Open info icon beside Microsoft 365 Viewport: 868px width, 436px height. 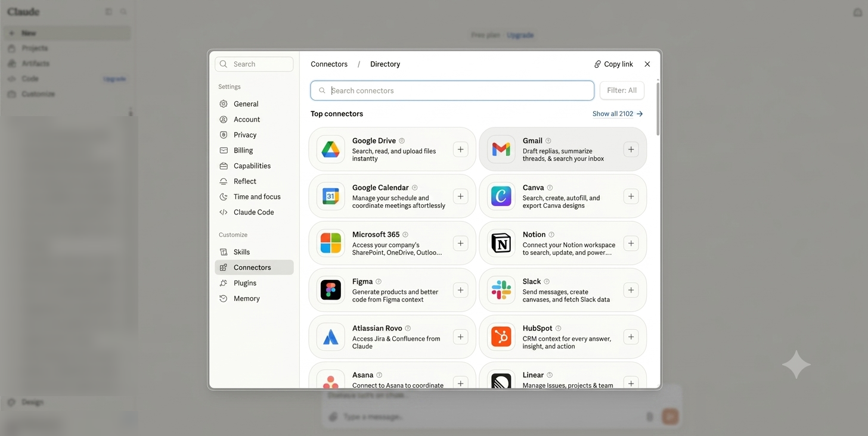405,235
